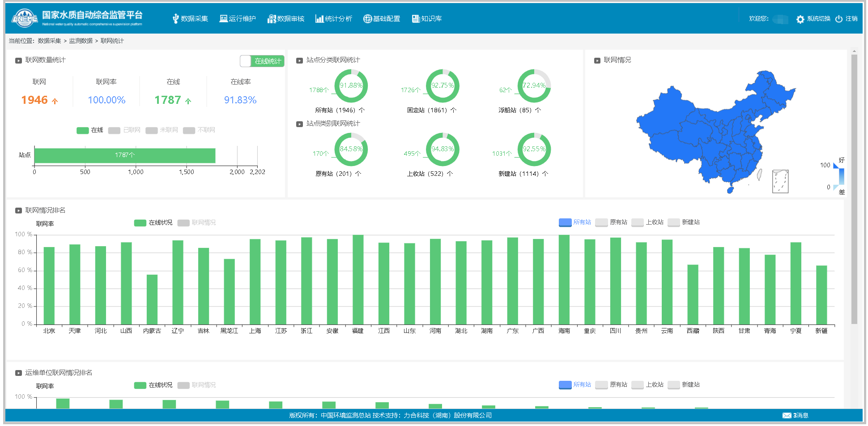The image size is (868, 426).
Task: Click the 数据审核 menu icon
Action: tap(271, 19)
